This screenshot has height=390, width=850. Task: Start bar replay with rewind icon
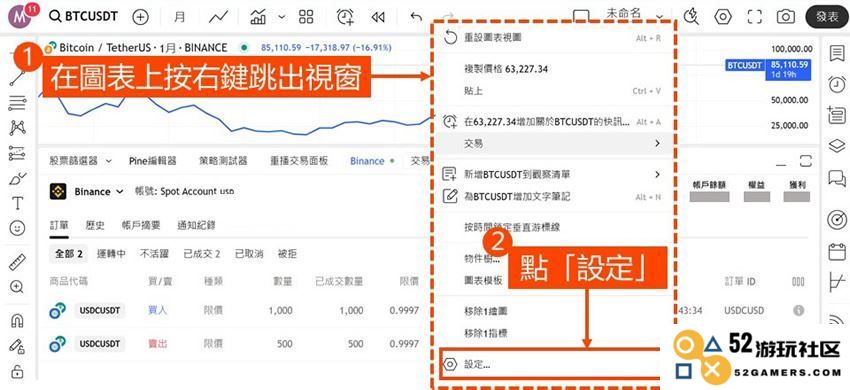pos(378,17)
